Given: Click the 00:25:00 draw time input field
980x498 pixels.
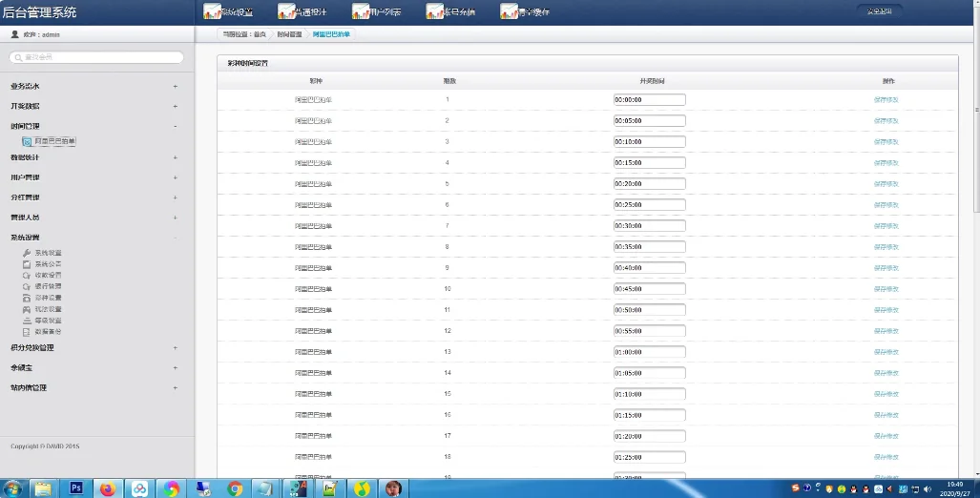Looking at the screenshot, I should [649, 205].
